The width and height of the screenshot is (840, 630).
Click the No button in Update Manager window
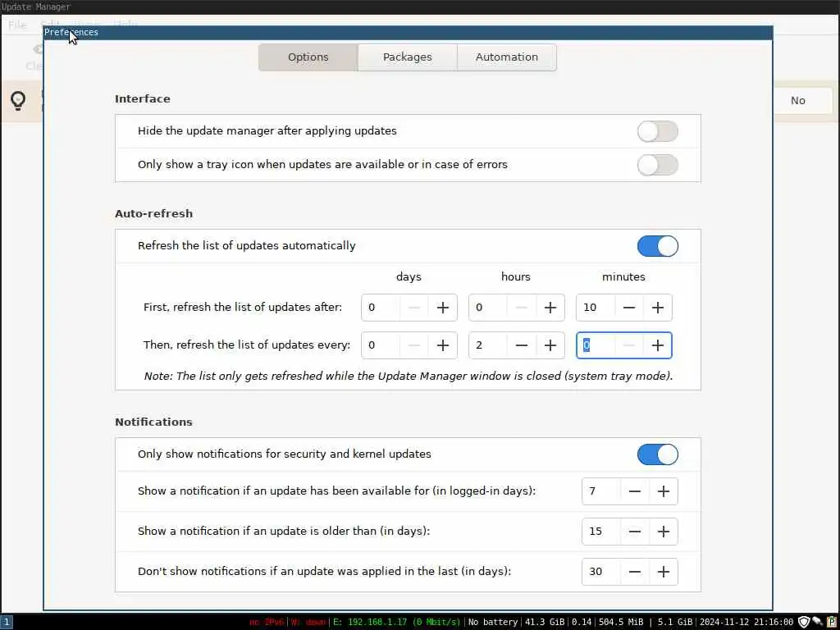pos(797,101)
